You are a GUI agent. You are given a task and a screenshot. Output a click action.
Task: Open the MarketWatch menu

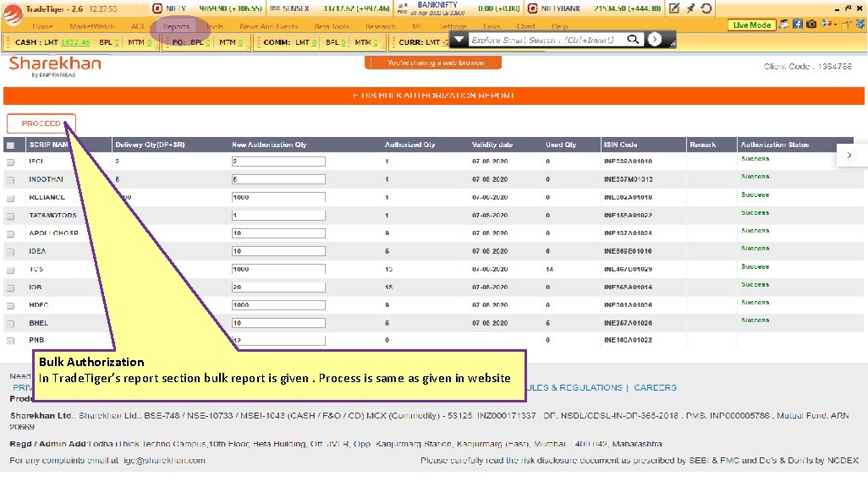click(x=92, y=26)
